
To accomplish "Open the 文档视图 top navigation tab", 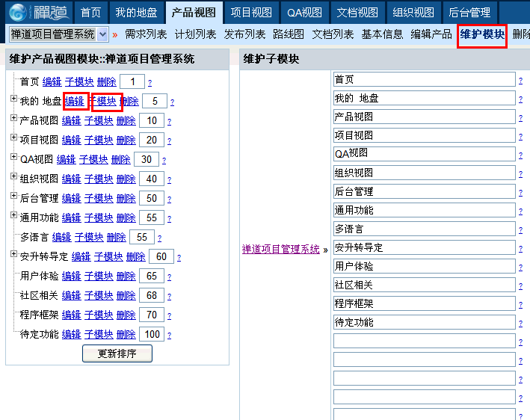I will [357, 13].
